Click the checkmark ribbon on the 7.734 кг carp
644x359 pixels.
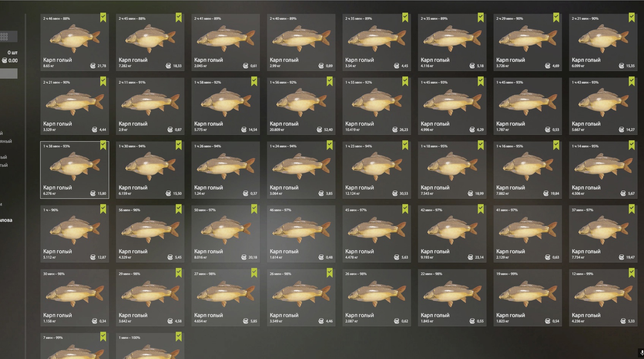631,209
